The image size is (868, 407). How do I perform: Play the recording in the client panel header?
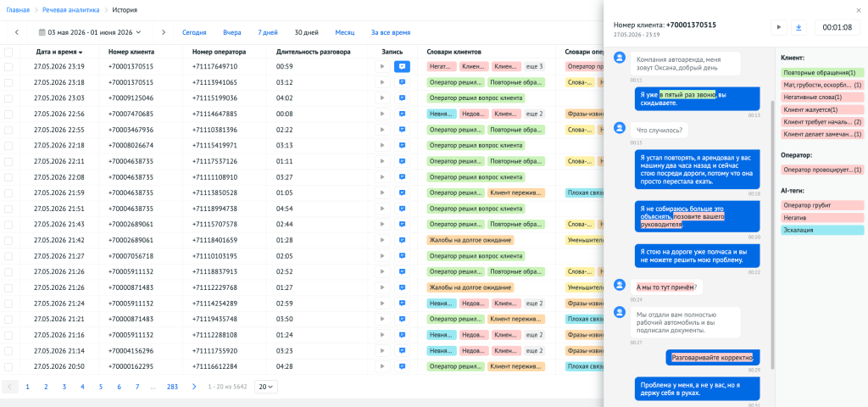[779, 26]
